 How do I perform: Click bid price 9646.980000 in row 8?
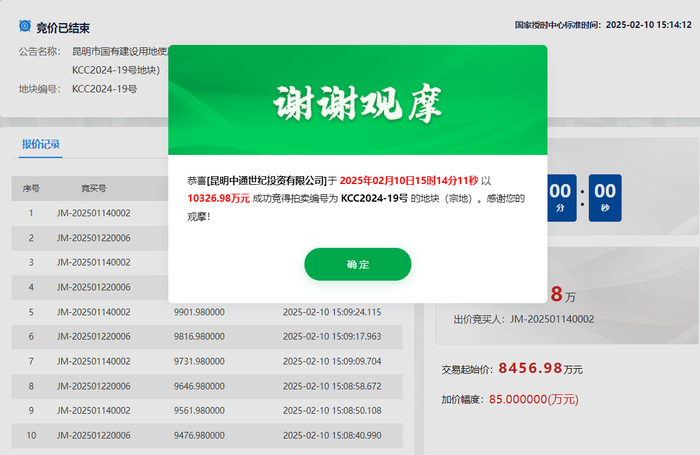click(199, 386)
